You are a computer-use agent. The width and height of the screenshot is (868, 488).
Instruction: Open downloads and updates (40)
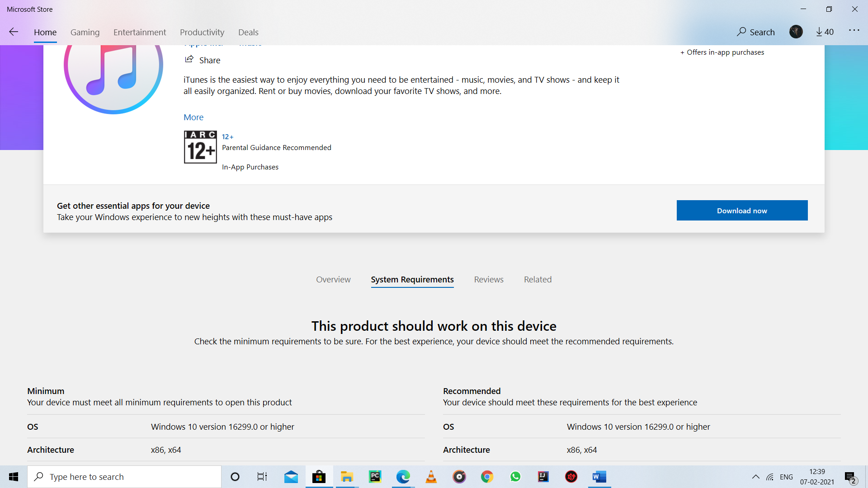point(825,32)
